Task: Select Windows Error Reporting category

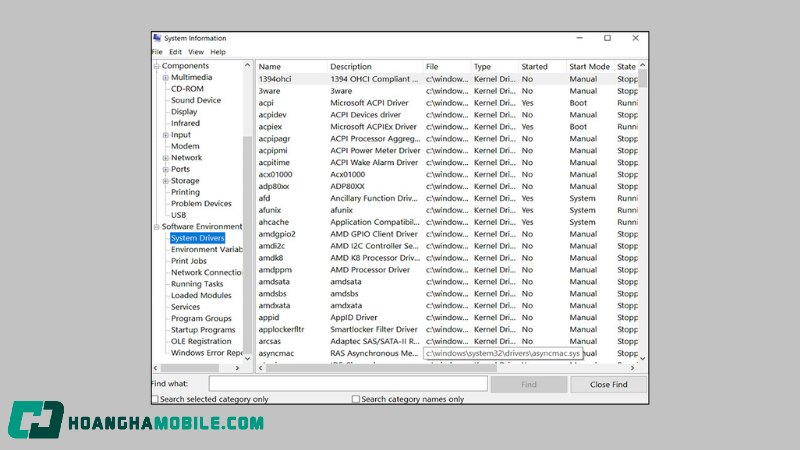Action: point(207,353)
